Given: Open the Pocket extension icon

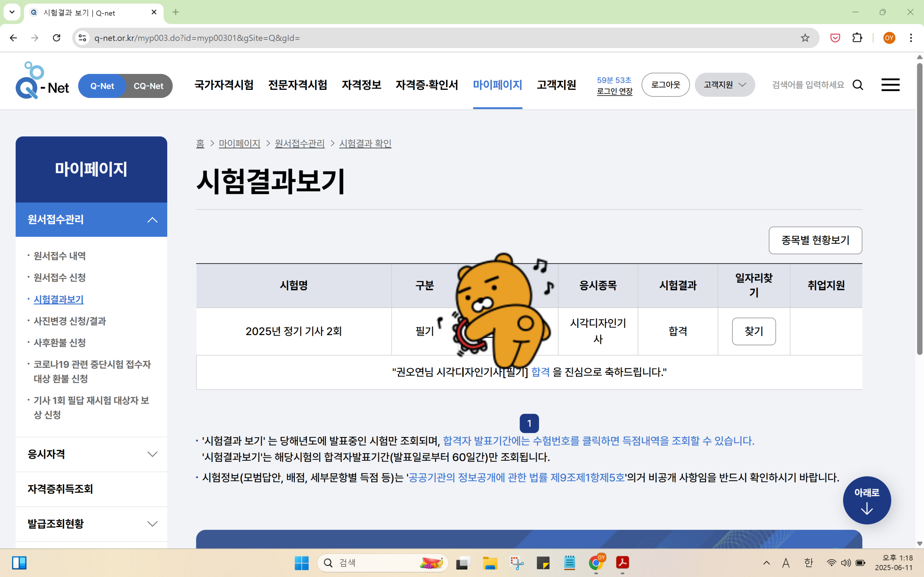Looking at the screenshot, I should click(835, 38).
